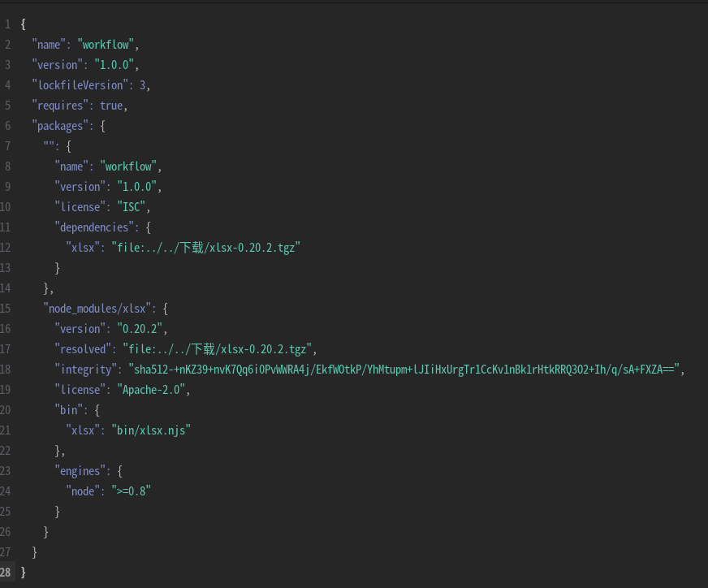Click the "Apache-2.0" license value
The width and height of the screenshot is (708, 588).
[x=153, y=390]
